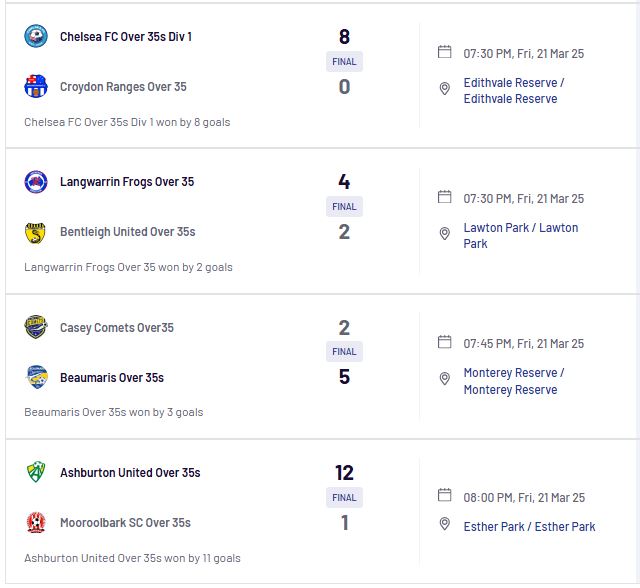Open the Langwarrin Frogs club logo

[36, 182]
